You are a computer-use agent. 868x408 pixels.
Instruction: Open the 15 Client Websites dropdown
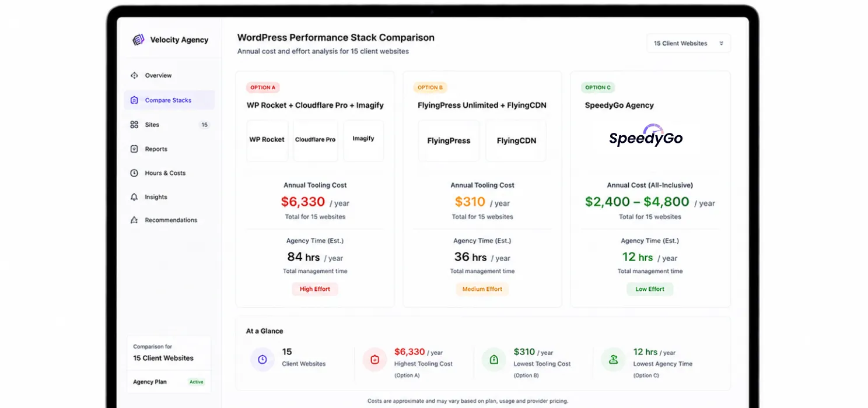pyautogui.click(x=688, y=43)
